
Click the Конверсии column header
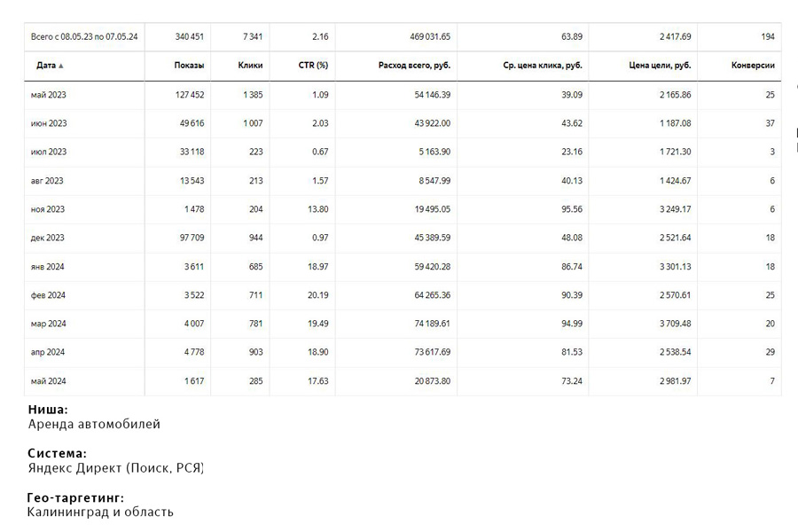click(753, 66)
